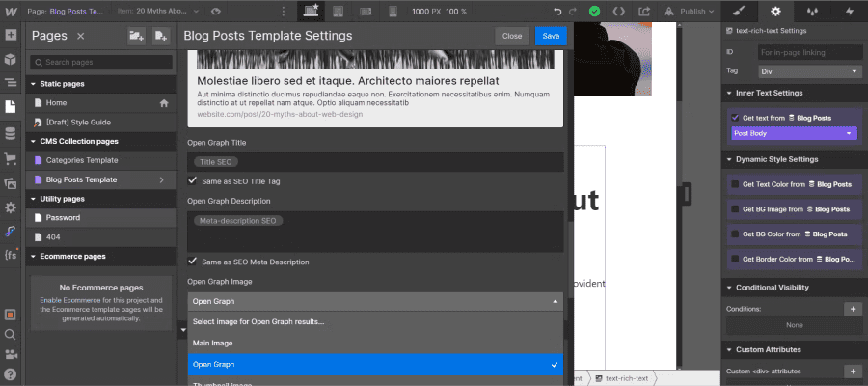The image size is (868, 386).
Task: Click the Enable Ecommerce link
Action: pos(69,300)
